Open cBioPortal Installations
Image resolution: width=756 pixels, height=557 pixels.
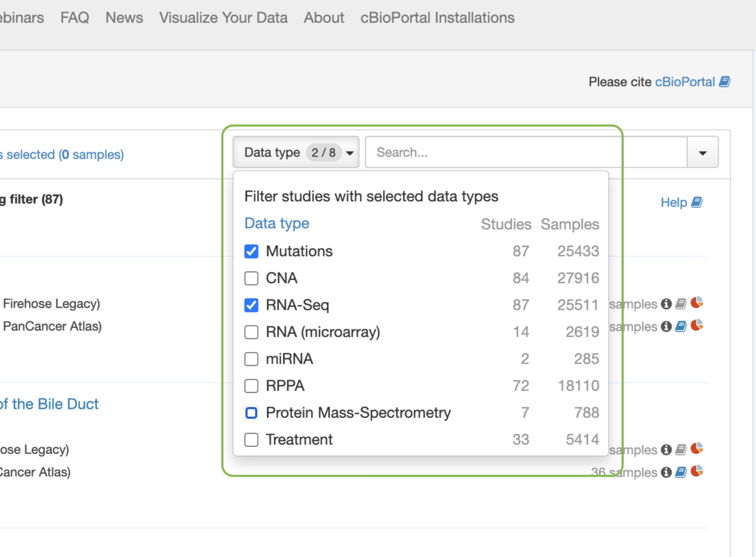437,18
